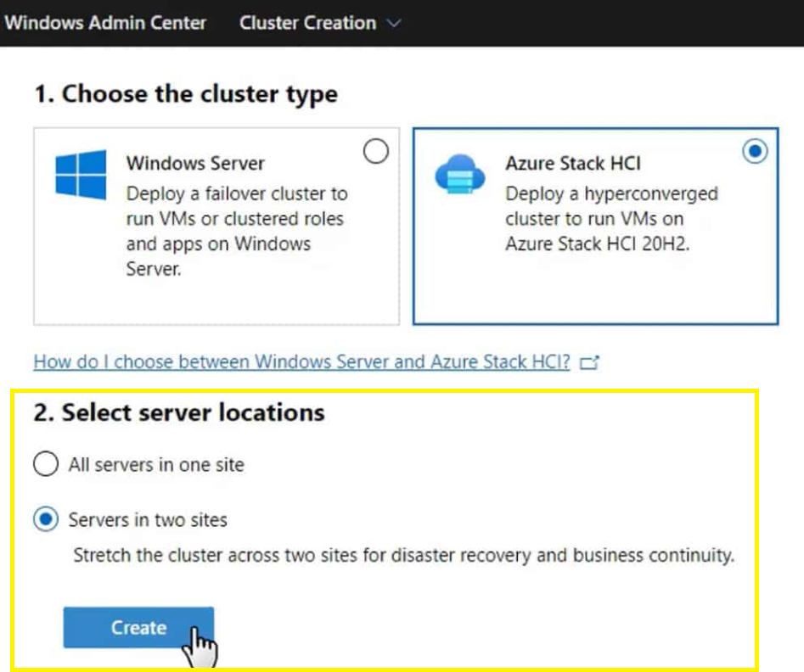The image size is (804, 672).
Task: Click the 'Servers in two sites' label
Action: coord(148,520)
